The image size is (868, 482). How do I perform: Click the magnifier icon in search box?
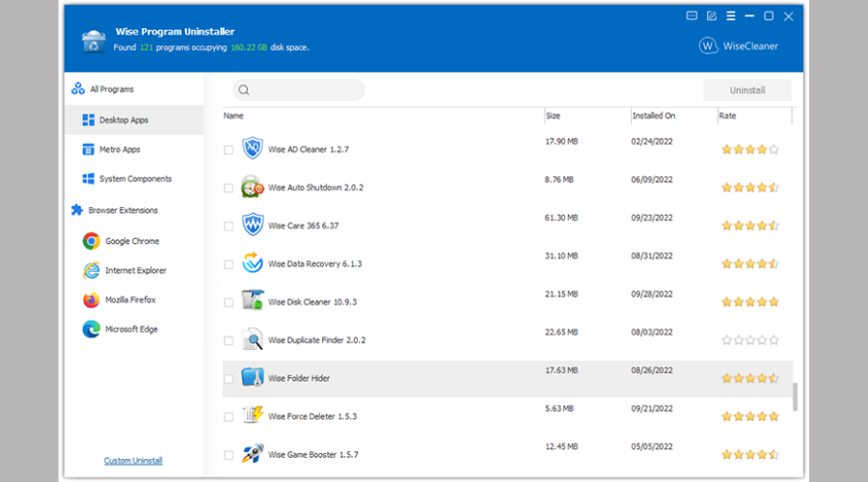(244, 91)
